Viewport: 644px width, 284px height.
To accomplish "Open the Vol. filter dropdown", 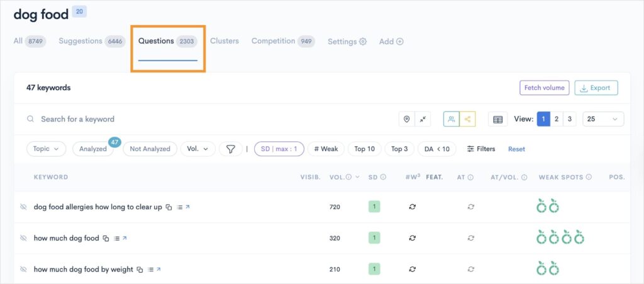I will [197, 149].
